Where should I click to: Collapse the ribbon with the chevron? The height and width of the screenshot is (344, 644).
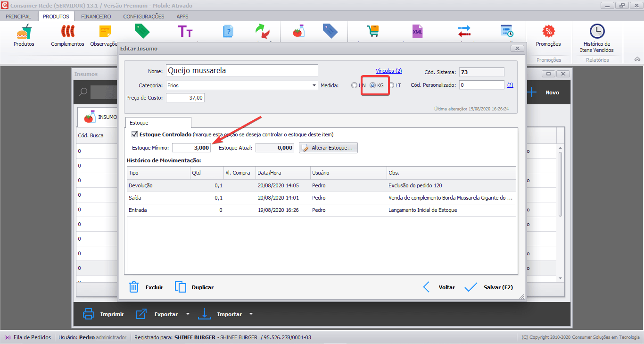637,59
